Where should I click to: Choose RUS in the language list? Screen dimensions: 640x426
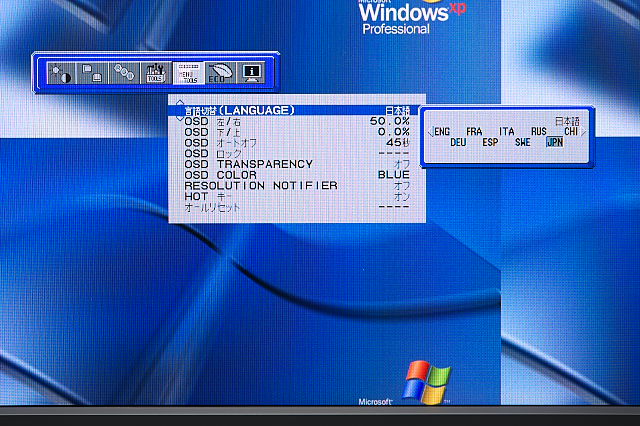point(538,131)
